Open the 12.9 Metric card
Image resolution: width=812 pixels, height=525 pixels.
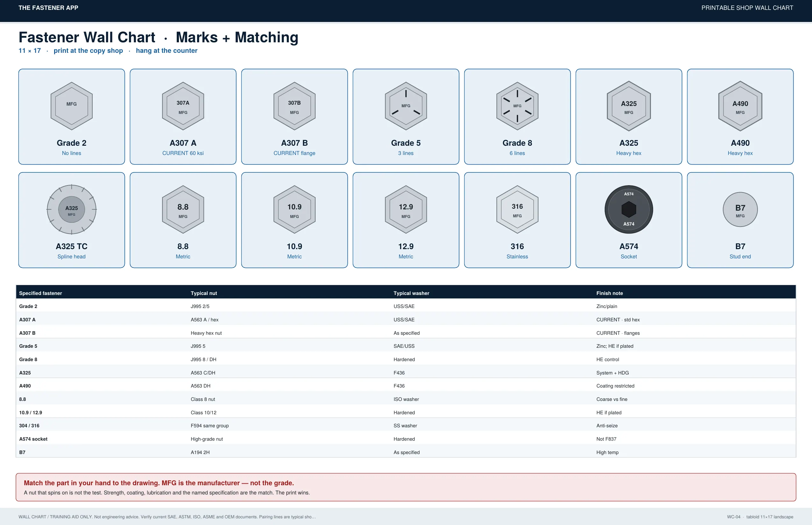click(406, 220)
